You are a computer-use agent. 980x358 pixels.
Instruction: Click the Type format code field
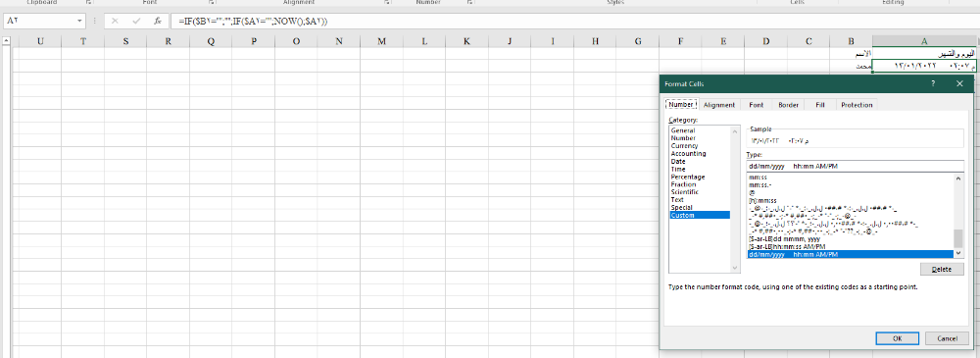(x=855, y=167)
